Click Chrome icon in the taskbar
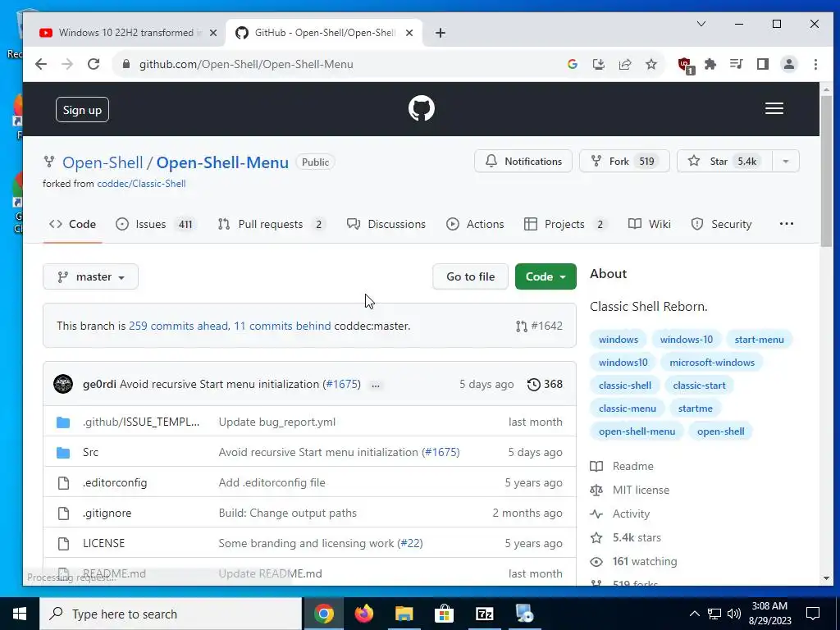Viewport: 840px width, 630px height. [x=323, y=614]
